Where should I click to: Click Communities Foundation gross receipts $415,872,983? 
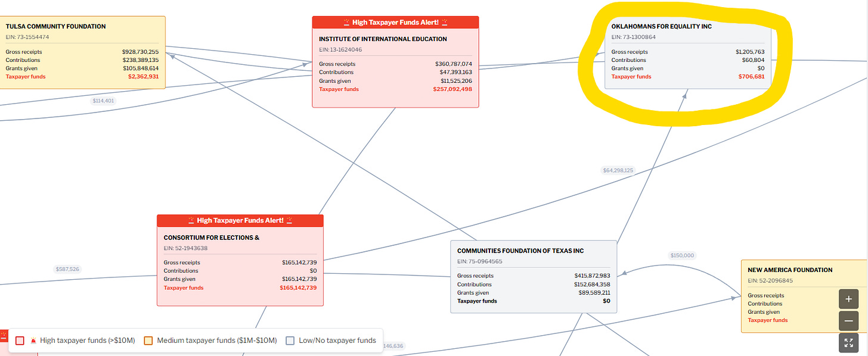(x=592, y=276)
